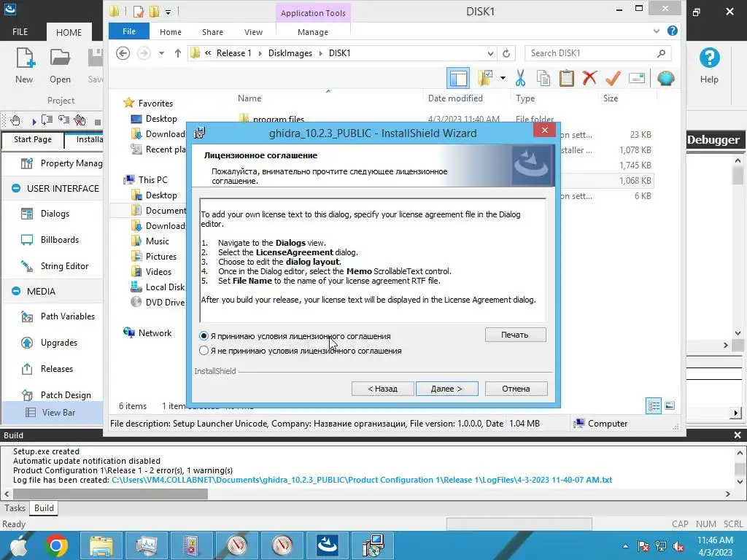This screenshot has height=560, width=747.
Task: Click Explorer forward navigation arrow
Action: (144, 53)
